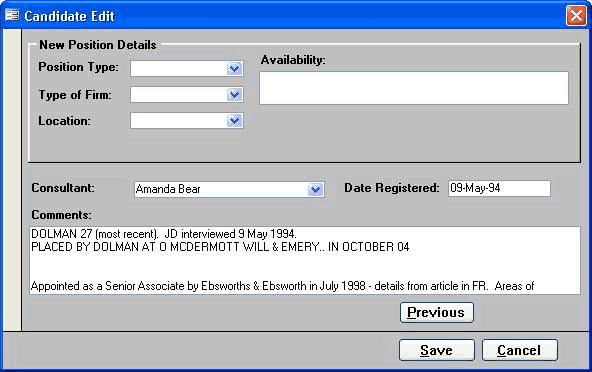Save the candidate record
Viewport: 592px width, 372px height.
437,350
